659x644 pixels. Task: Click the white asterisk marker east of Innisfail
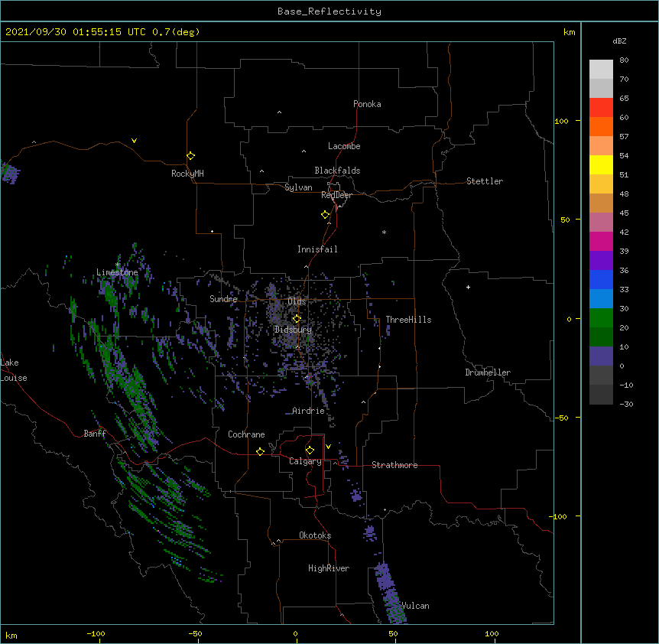(384, 232)
